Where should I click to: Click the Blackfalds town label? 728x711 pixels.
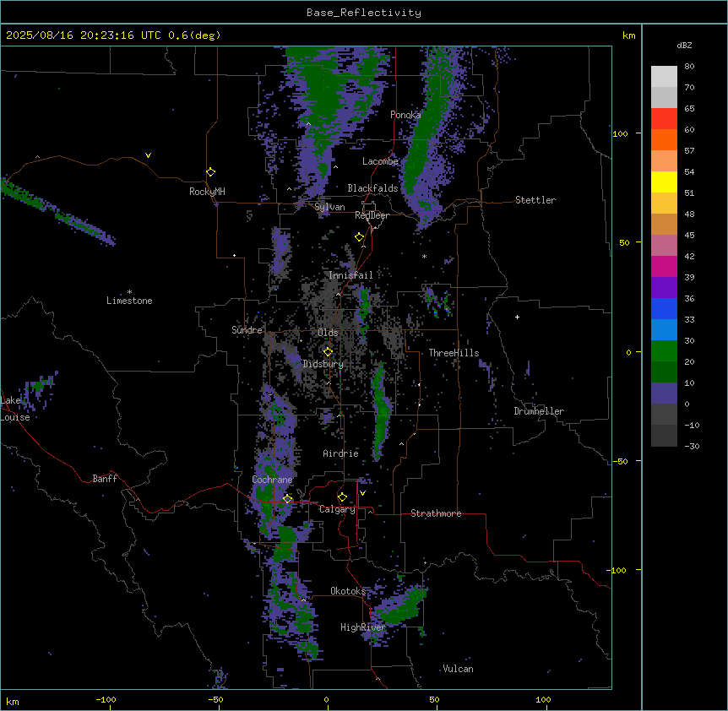pyautogui.click(x=372, y=188)
